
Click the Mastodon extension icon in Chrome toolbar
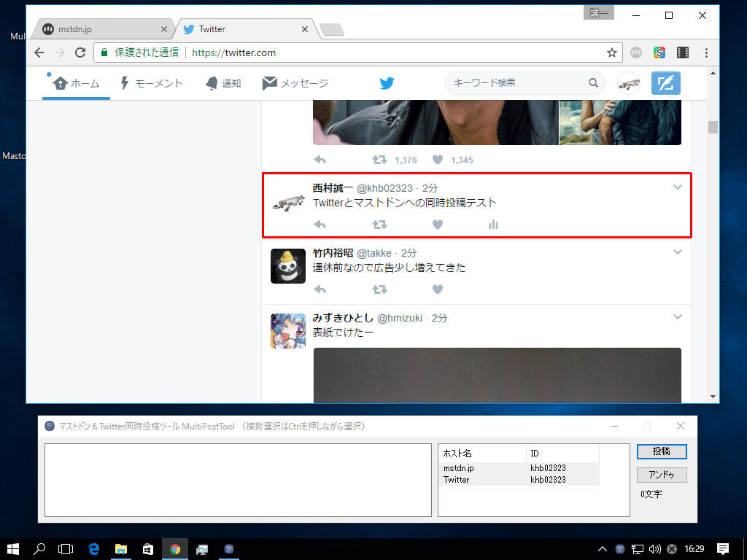click(636, 52)
